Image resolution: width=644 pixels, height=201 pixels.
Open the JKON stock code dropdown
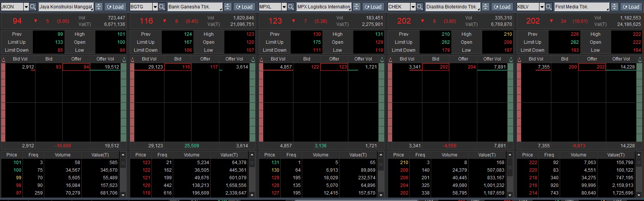pyautogui.click(x=26, y=7)
